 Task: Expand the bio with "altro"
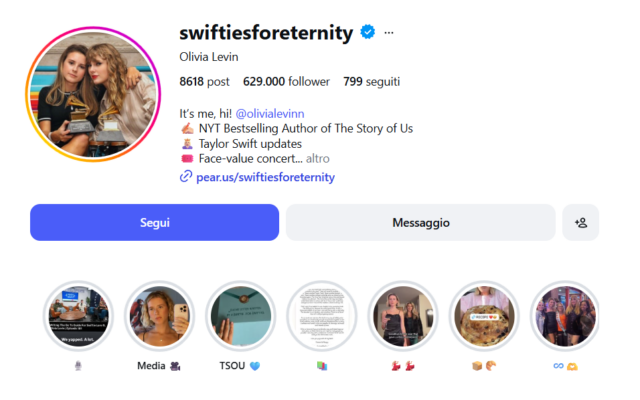pos(318,158)
